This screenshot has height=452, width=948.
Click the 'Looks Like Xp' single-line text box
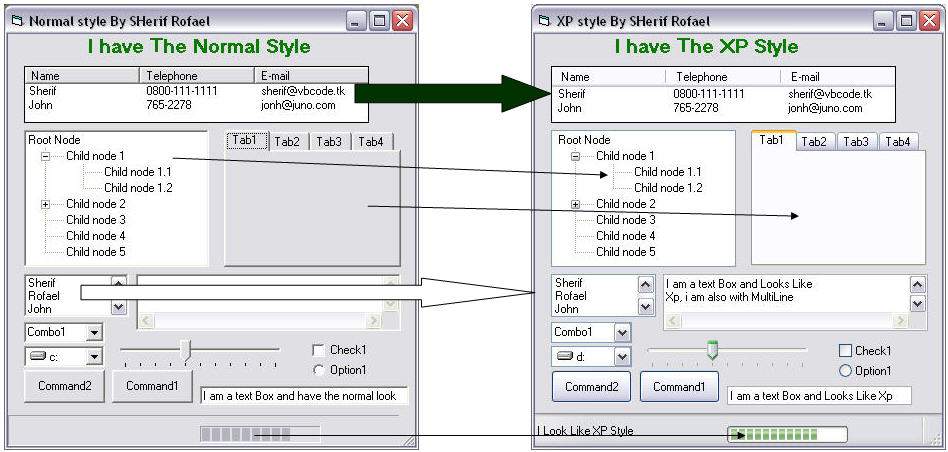819,396
